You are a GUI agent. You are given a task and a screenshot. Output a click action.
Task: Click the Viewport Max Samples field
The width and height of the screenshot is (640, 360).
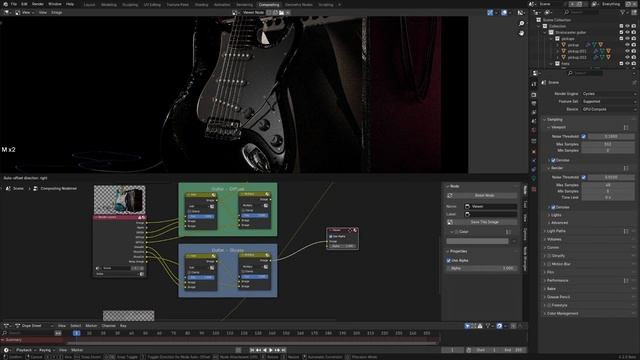pyautogui.click(x=608, y=144)
